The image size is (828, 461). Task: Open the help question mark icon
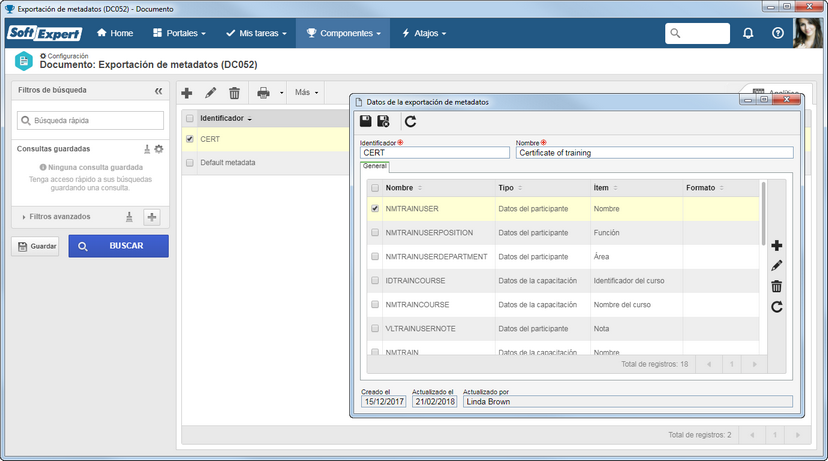(x=777, y=33)
